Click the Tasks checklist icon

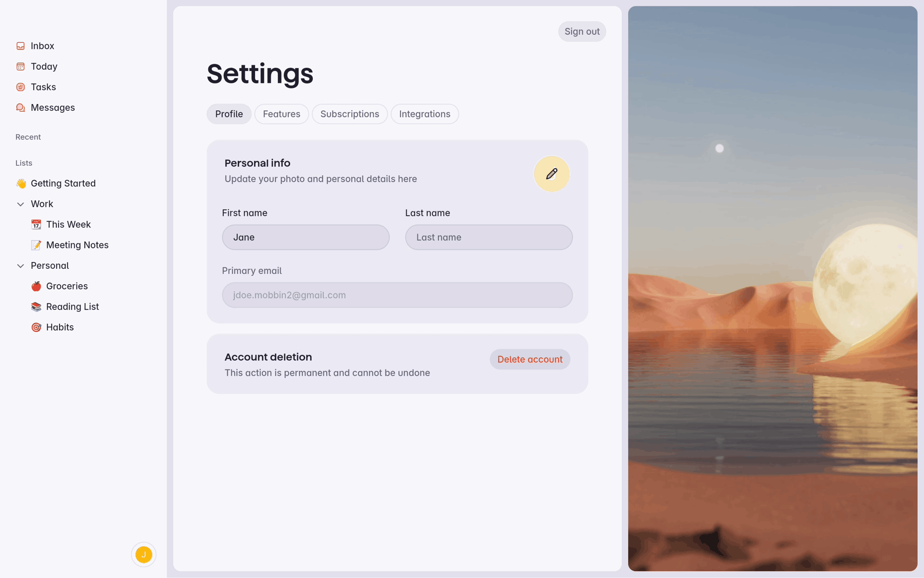click(20, 87)
